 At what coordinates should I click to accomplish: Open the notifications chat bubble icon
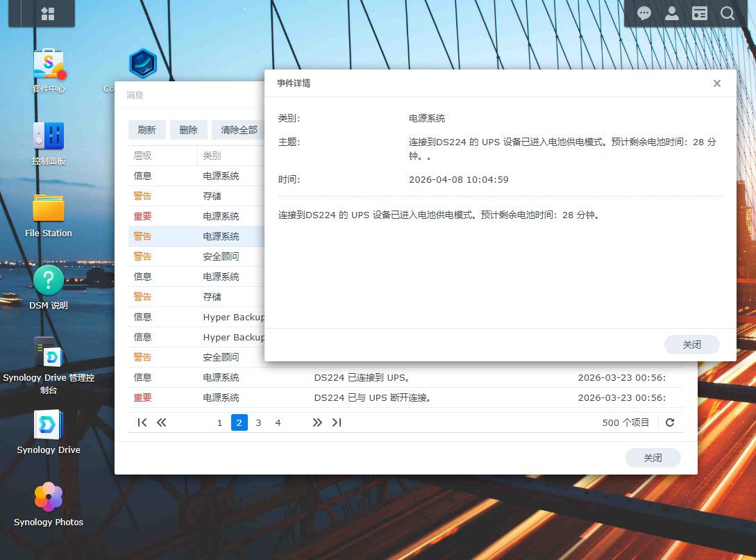644,14
